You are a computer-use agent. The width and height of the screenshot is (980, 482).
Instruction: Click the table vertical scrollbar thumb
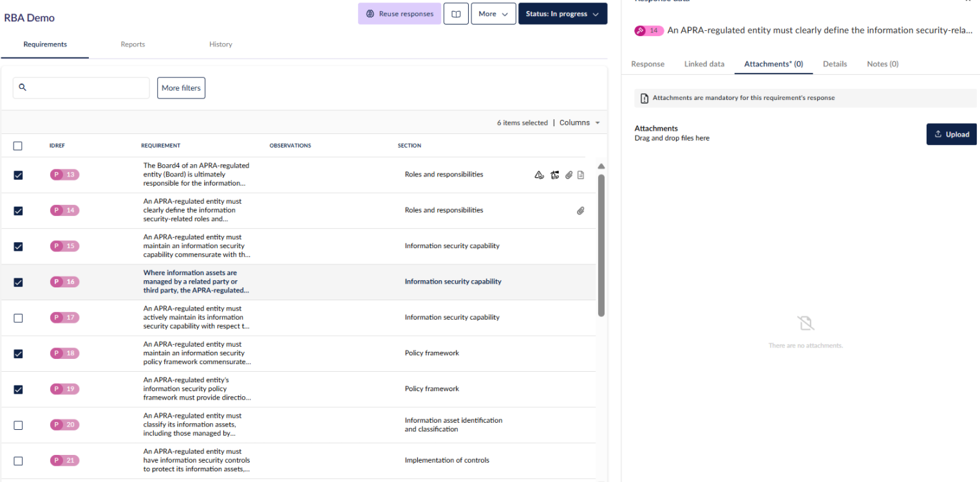point(601,246)
